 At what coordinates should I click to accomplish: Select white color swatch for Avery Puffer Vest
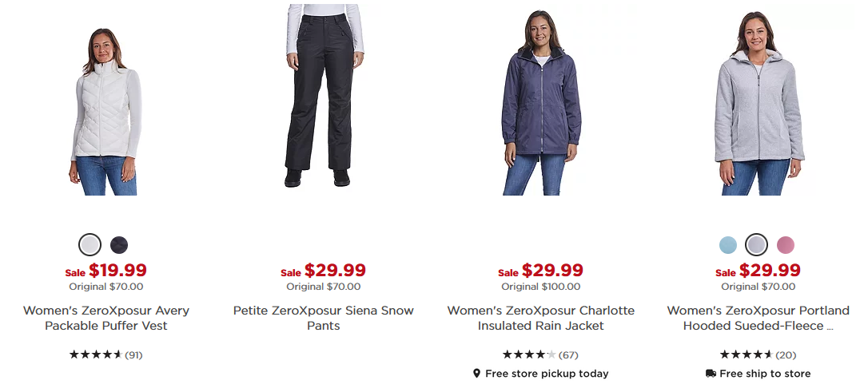[90, 245]
